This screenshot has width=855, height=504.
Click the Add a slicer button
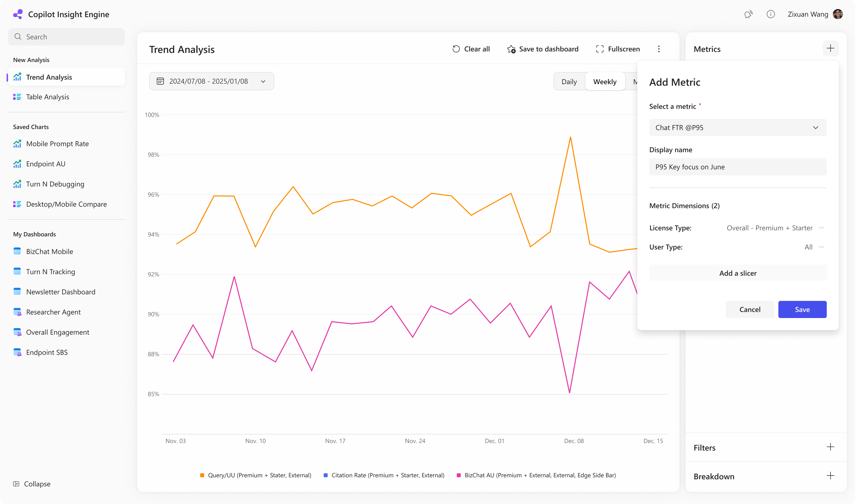738,273
